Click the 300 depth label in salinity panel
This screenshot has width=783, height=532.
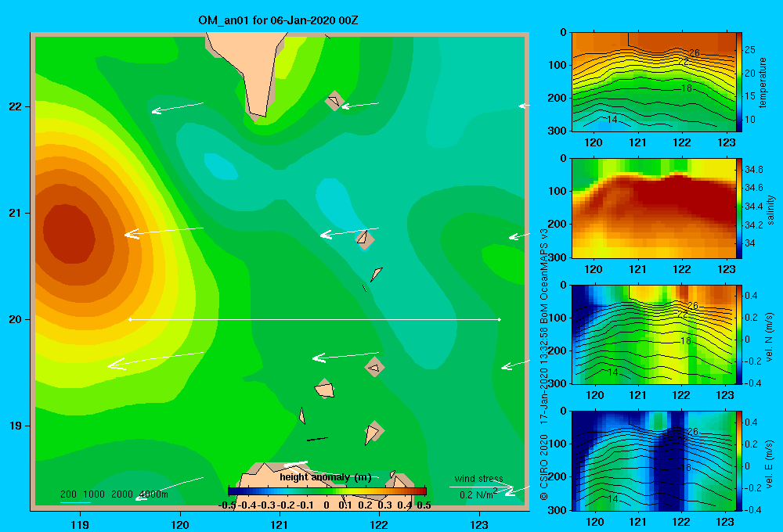(x=557, y=257)
